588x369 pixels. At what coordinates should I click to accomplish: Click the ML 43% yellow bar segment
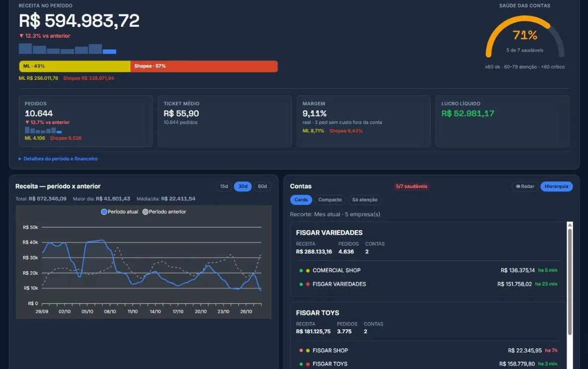click(74, 66)
